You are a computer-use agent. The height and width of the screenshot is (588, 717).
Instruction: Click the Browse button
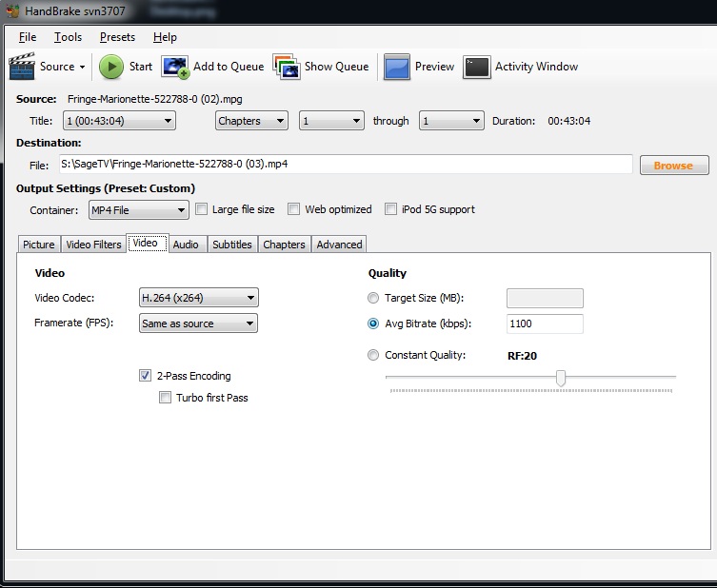click(674, 166)
